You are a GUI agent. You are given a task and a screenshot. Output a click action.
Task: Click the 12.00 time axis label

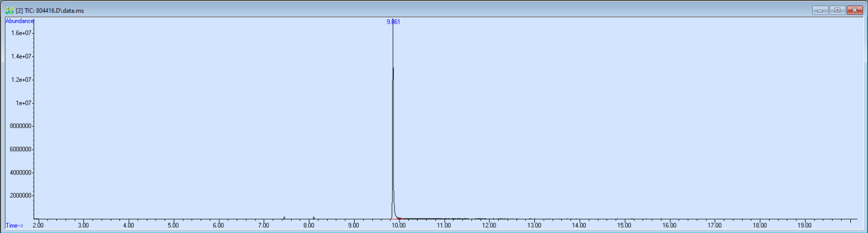tap(489, 225)
